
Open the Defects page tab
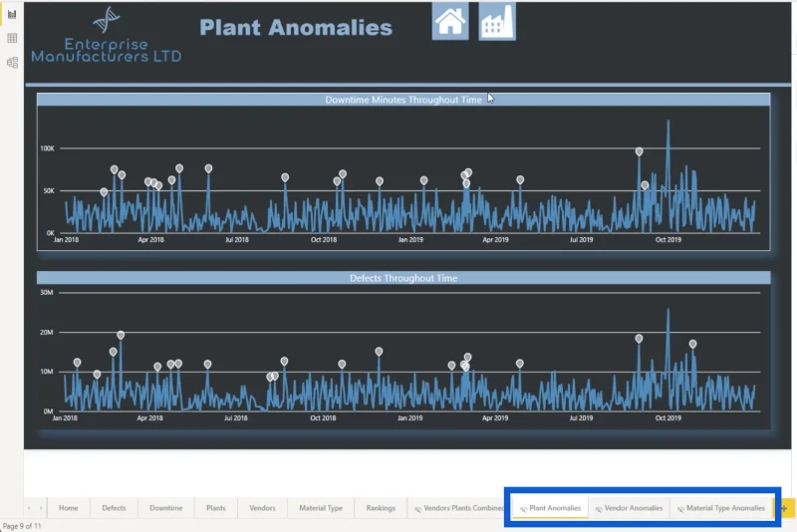114,508
